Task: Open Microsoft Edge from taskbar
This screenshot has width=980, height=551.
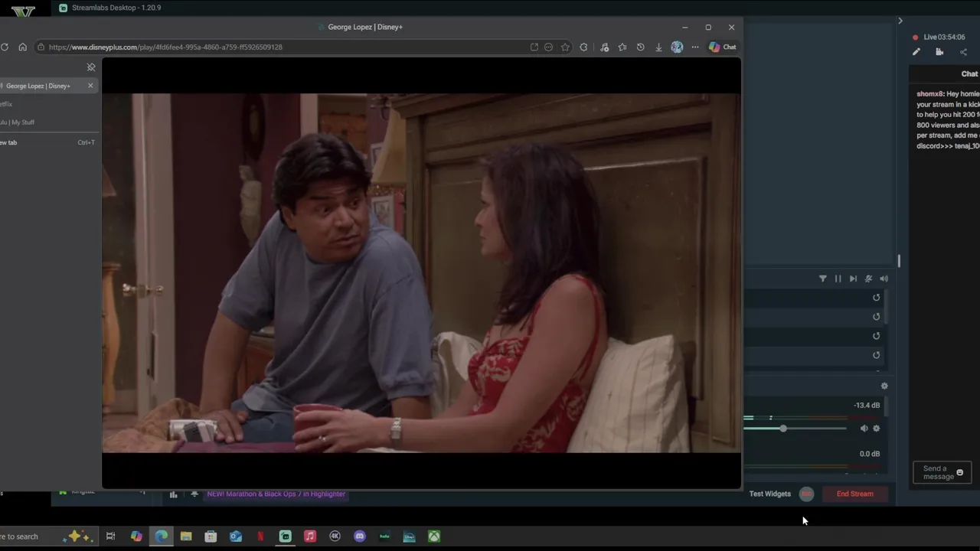Action: point(161,536)
